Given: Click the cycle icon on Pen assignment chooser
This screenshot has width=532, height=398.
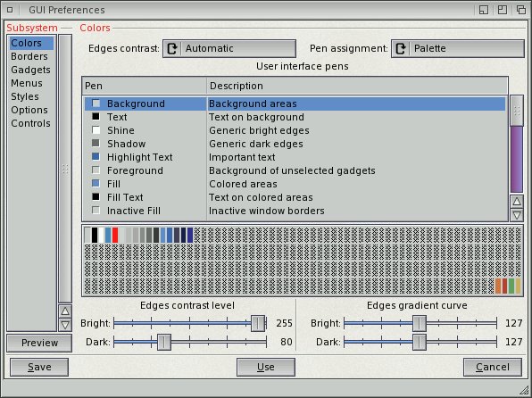Looking at the screenshot, I should [x=401, y=48].
